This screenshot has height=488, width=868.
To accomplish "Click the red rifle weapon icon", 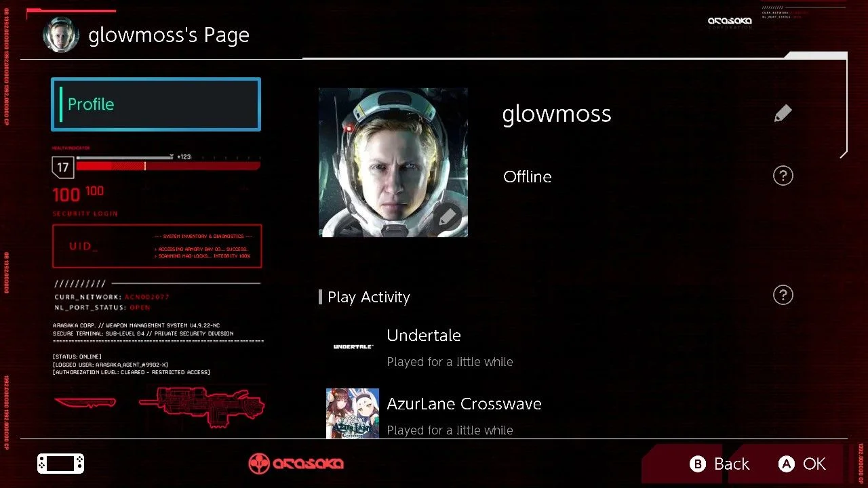I will click(x=201, y=406).
